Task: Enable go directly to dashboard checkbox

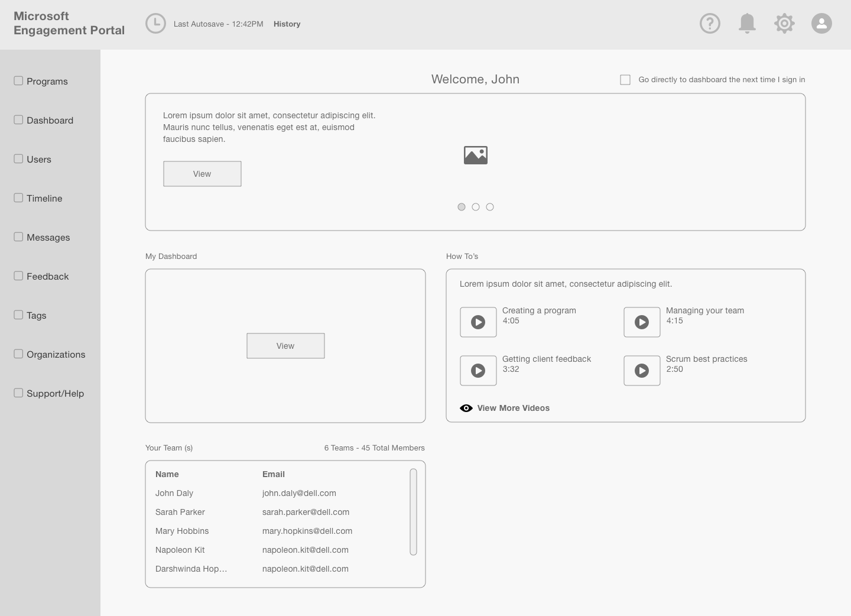Action: (x=625, y=79)
